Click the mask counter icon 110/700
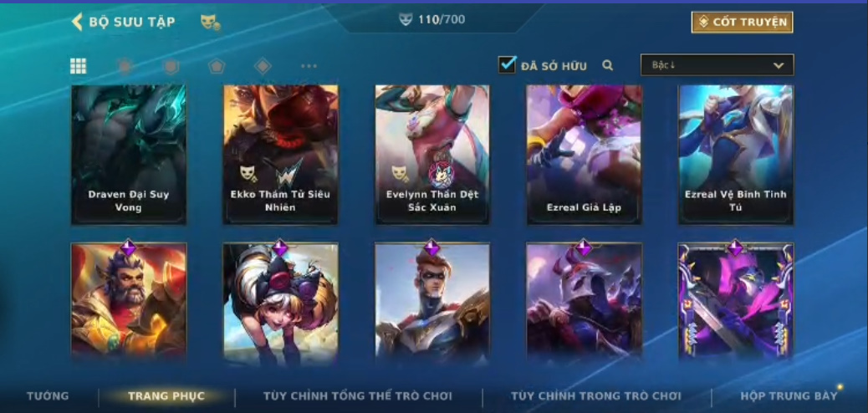 pyautogui.click(x=406, y=20)
